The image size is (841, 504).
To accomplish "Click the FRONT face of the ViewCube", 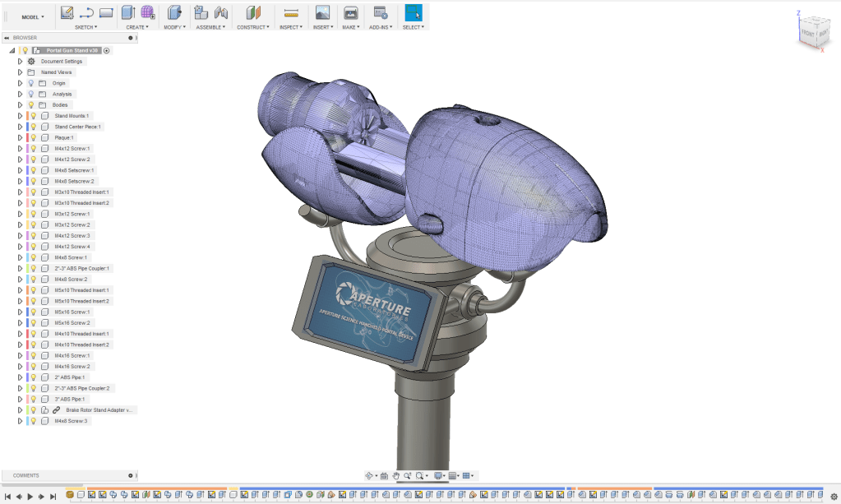I will pyautogui.click(x=807, y=34).
